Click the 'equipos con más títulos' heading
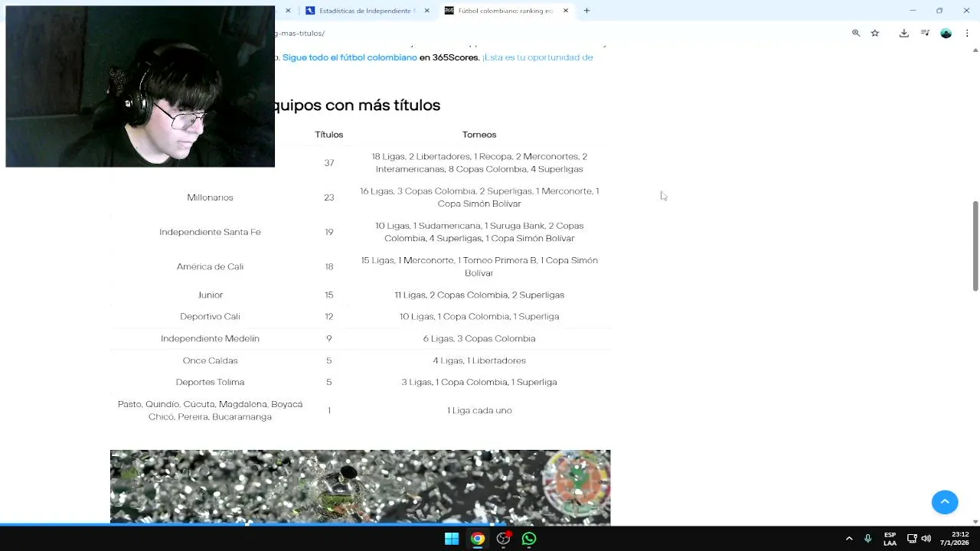The height and width of the screenshot is (551, 980). click(358, 105)
